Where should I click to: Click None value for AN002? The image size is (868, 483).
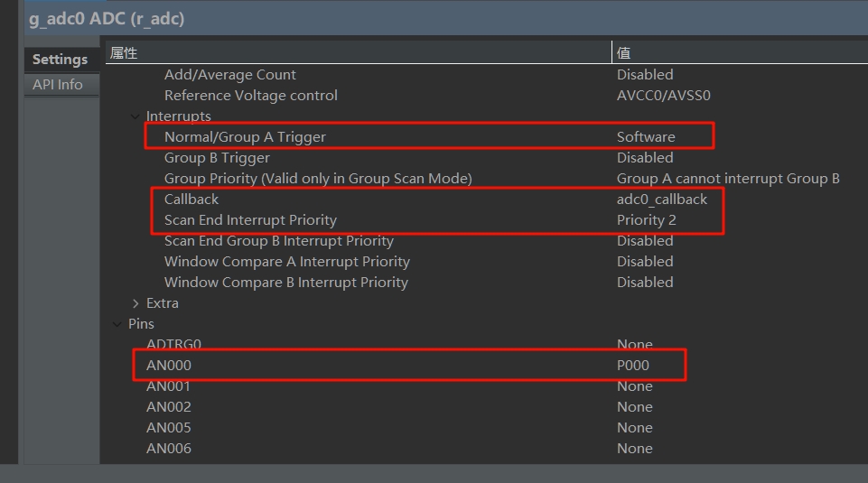[634, 406]
